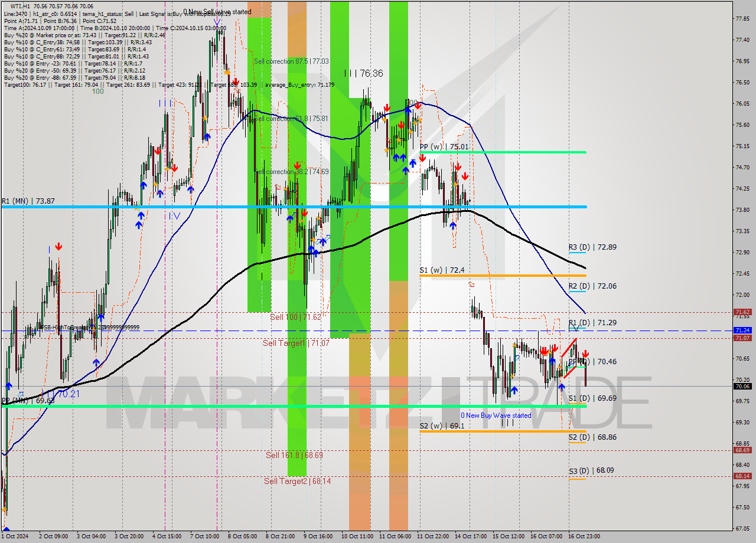Select the 77.85 price axis value
Image resolution: width=756 pixels, height=543 pixels.
coord(743,18)
